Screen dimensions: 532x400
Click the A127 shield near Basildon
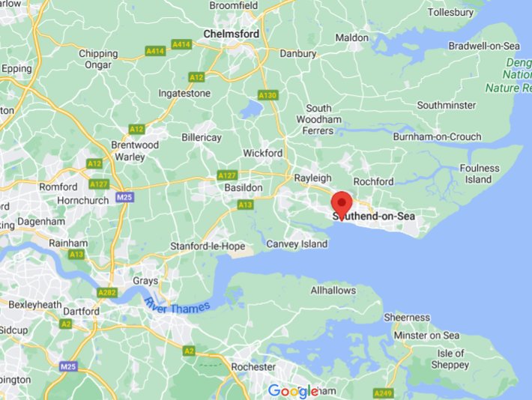pyautogui.click(x=227, y=175)
